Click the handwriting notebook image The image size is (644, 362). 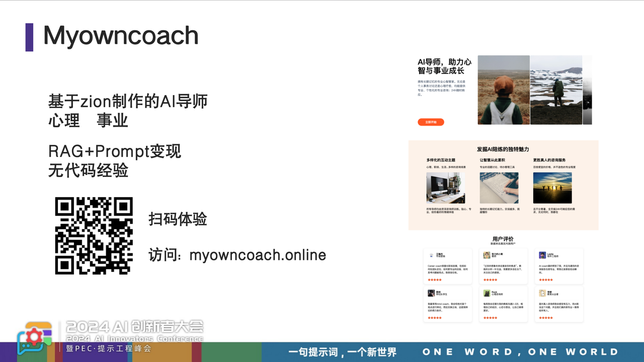pyautogui.click(x=499, y=188)
